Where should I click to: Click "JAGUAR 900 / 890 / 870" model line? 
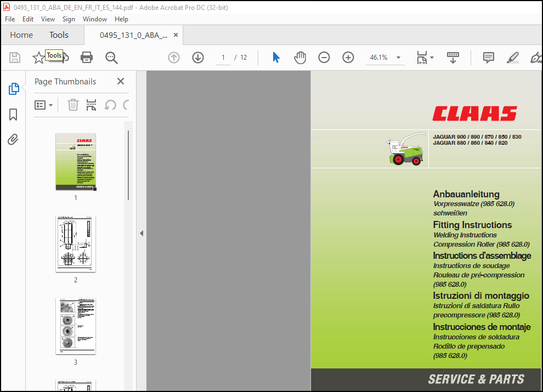click(x=477, y=137)
